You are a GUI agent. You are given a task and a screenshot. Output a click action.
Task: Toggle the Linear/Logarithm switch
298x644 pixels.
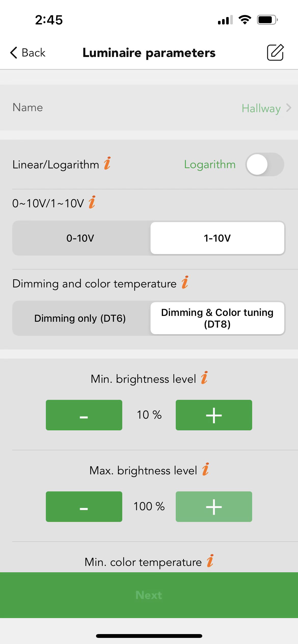coord(265,164)
